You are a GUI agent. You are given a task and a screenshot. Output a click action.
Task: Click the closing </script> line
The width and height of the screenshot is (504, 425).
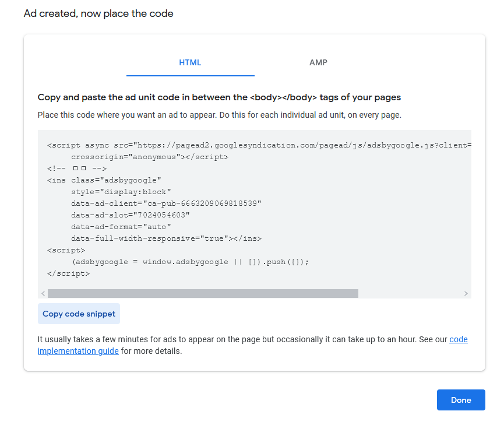tap(69, 273)
